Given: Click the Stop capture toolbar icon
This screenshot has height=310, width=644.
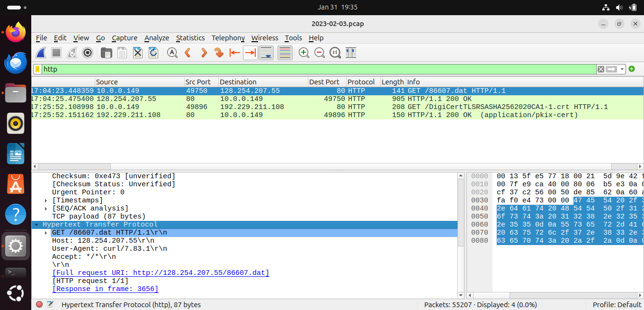Looking at the screenshot, I should (56, 53).
